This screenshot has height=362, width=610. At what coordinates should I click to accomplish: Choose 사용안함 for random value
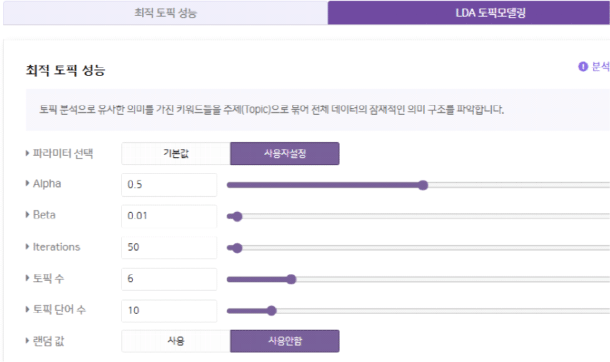click(x=285, y=341)
